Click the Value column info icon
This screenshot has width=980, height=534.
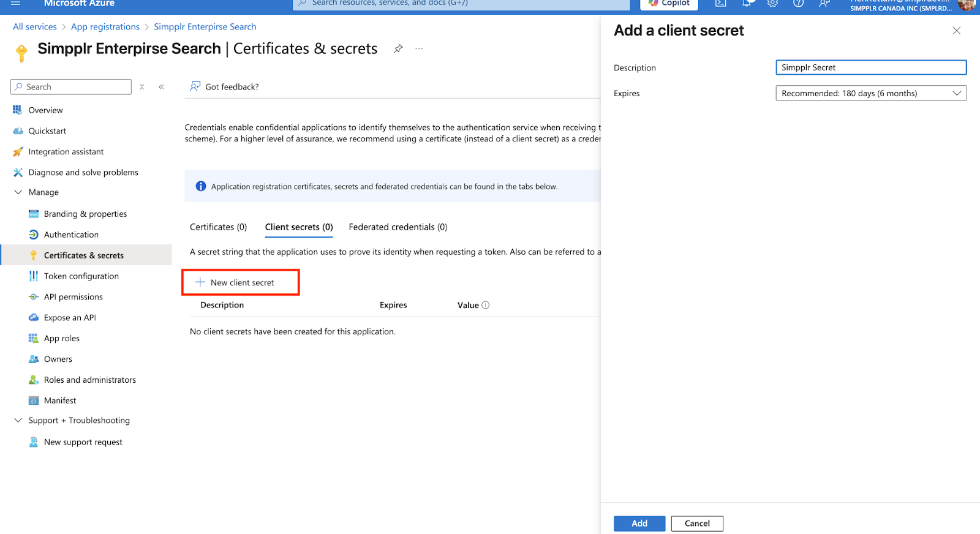point(486,305)
